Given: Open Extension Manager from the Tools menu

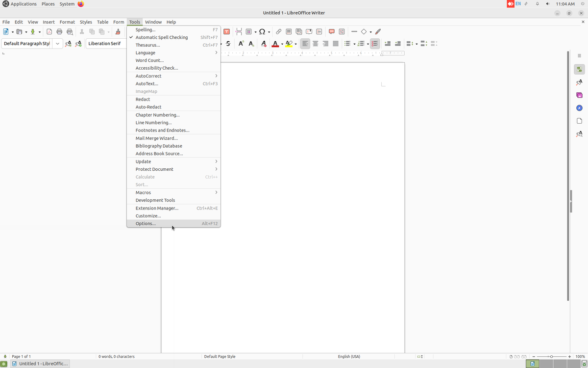Looking at the screenshot, I should (x=156, y=208).
